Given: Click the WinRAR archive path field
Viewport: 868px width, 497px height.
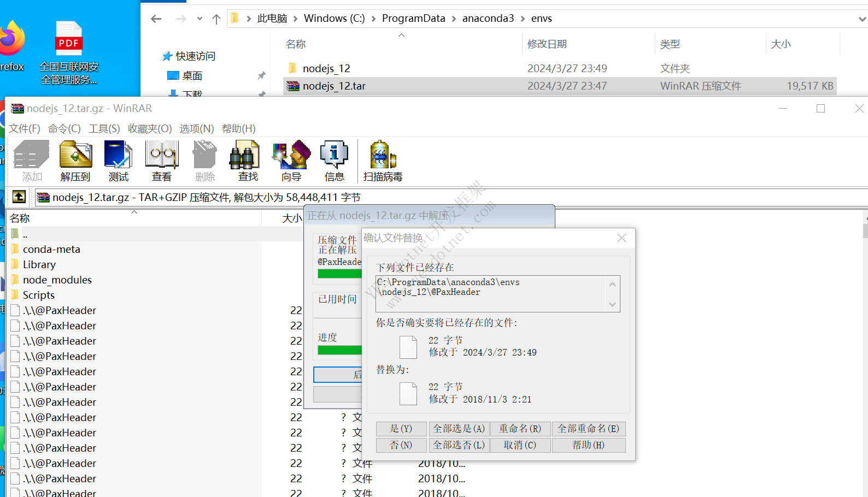Looking at the screenshot, I should [x=451, y=197].
